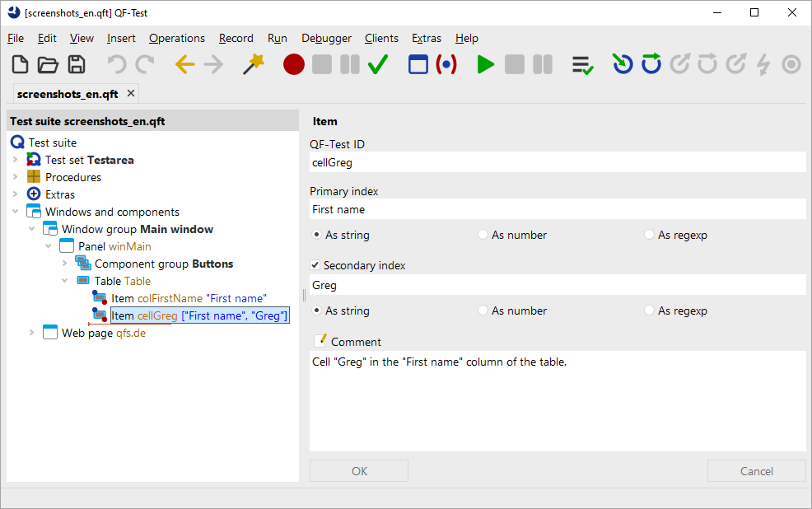The width and height of the screenshot is (812, 509).
Task: Click the blue step into debugger icon
Action: tap(623, 64)
